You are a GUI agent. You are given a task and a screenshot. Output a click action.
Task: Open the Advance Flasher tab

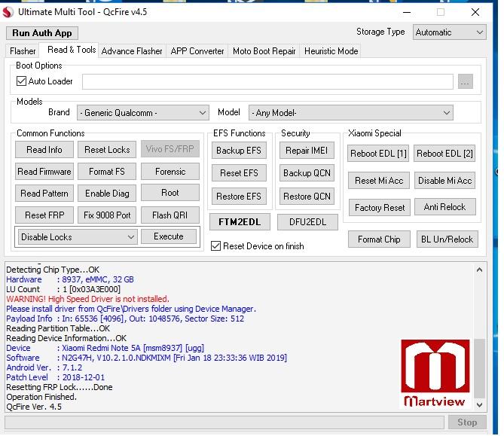pyautogui.click(x=132, y=51)
